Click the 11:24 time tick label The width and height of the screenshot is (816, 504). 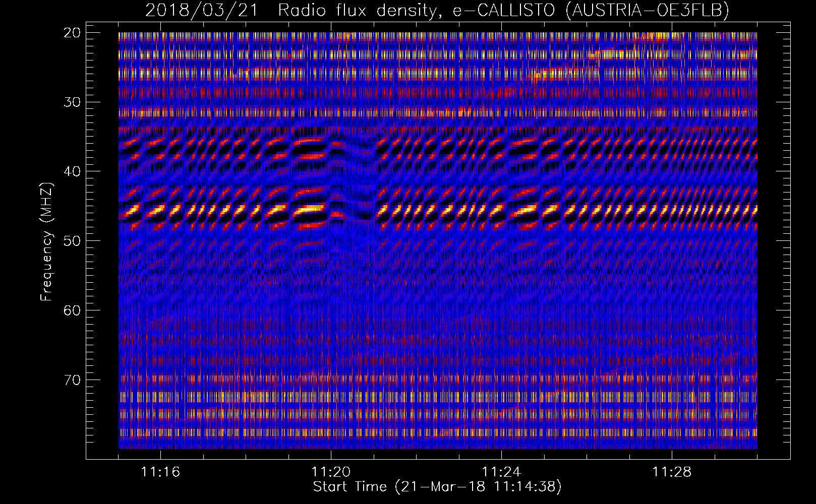pyautogui.click(x=501, y=472)
